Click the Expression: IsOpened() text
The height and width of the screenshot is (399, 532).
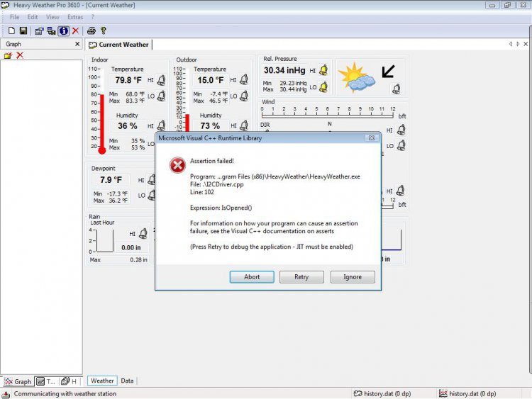coord(221,208)
